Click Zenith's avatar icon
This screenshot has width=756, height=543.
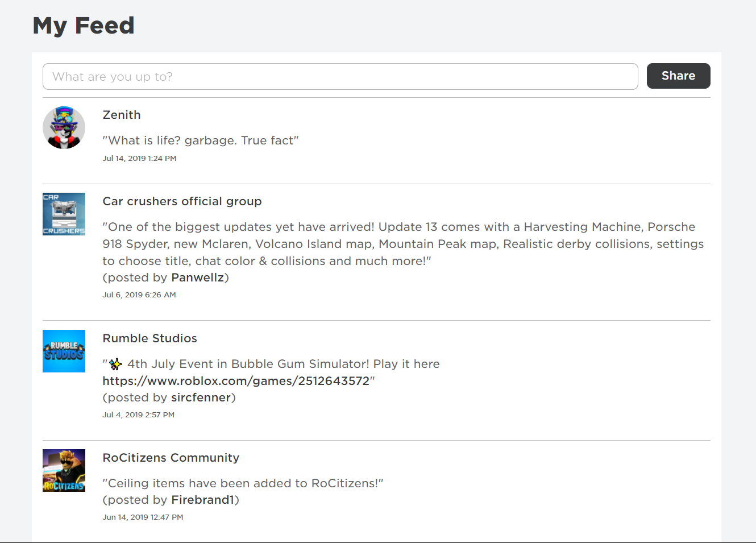[64, 128]
